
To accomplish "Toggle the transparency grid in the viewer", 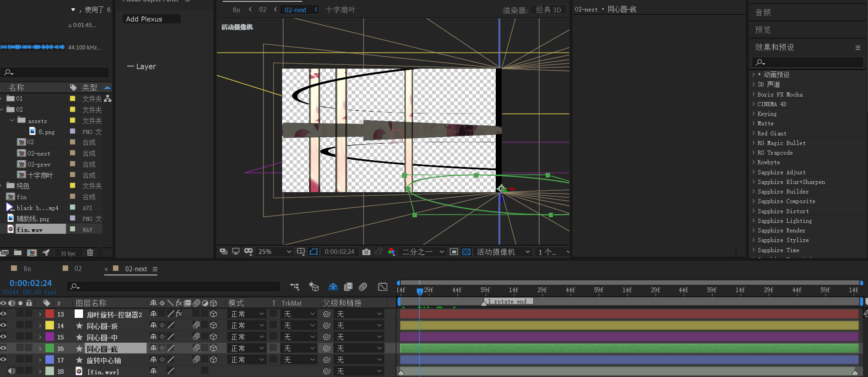I will (x=466, y=252).
